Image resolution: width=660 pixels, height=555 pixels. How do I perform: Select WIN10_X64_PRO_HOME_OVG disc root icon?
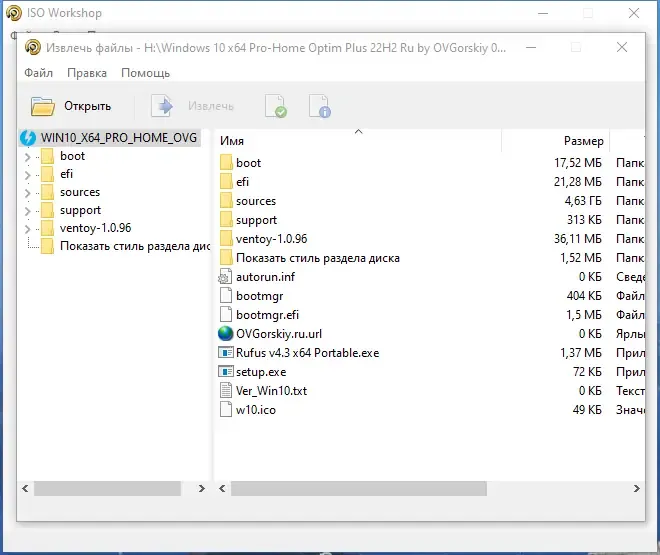(x=28, y=138)
